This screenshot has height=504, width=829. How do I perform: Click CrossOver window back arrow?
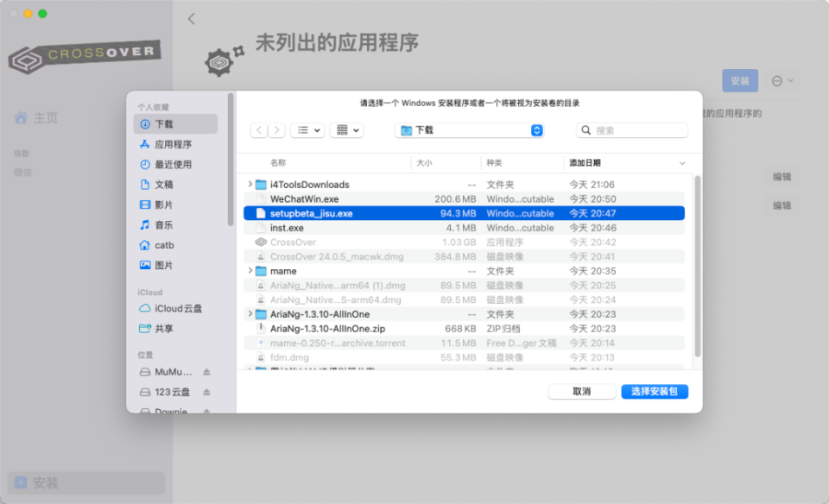(x=192, y=19)
